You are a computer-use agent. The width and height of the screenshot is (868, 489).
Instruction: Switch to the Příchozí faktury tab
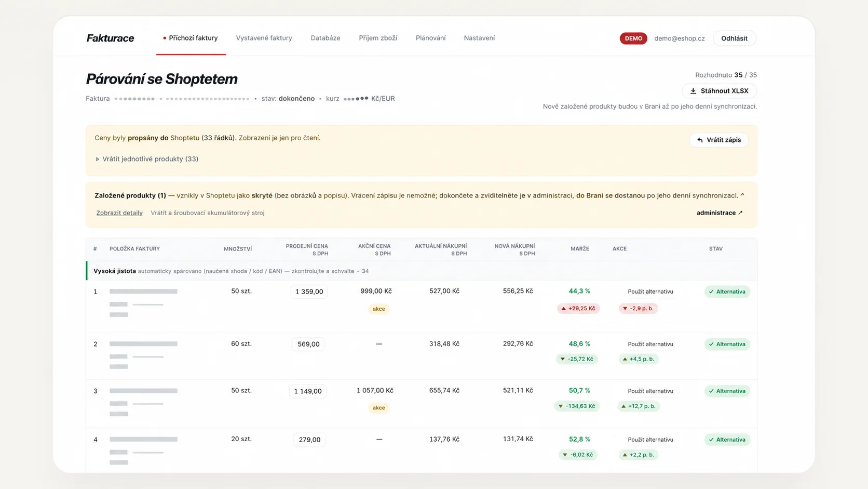[191, 38]
